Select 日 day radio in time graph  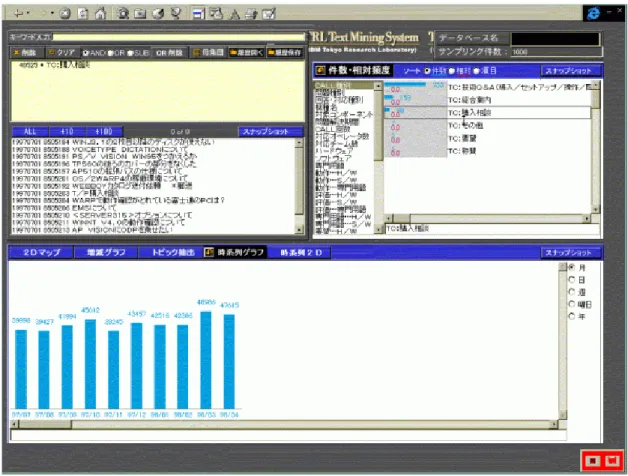pos(572,279)
